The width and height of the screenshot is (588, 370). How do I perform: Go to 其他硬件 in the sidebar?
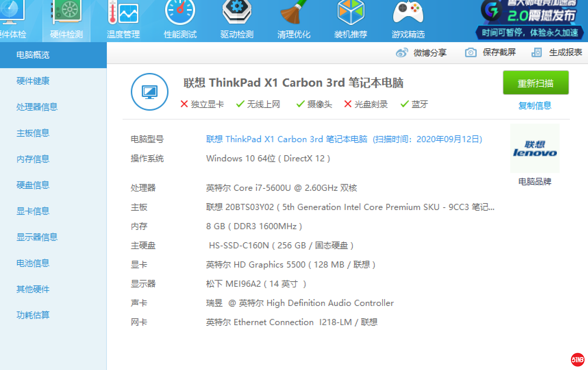coord(33,289)
